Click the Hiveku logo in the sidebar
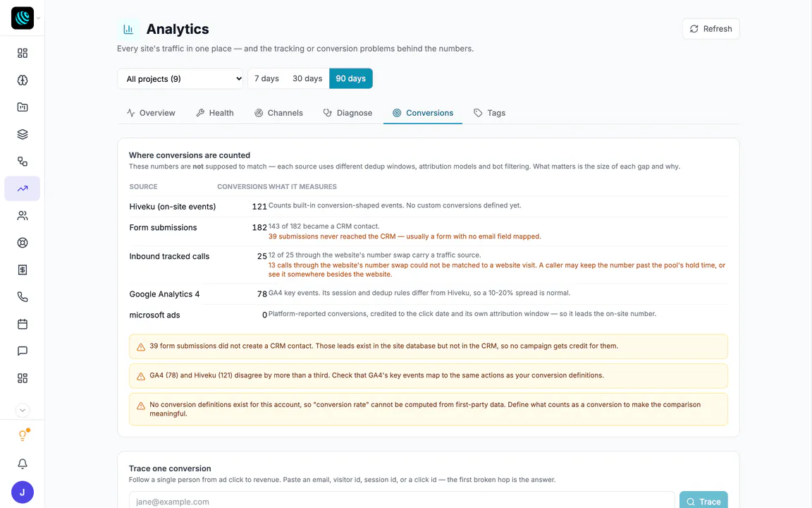812x508 pixels. tap(23, 18)
